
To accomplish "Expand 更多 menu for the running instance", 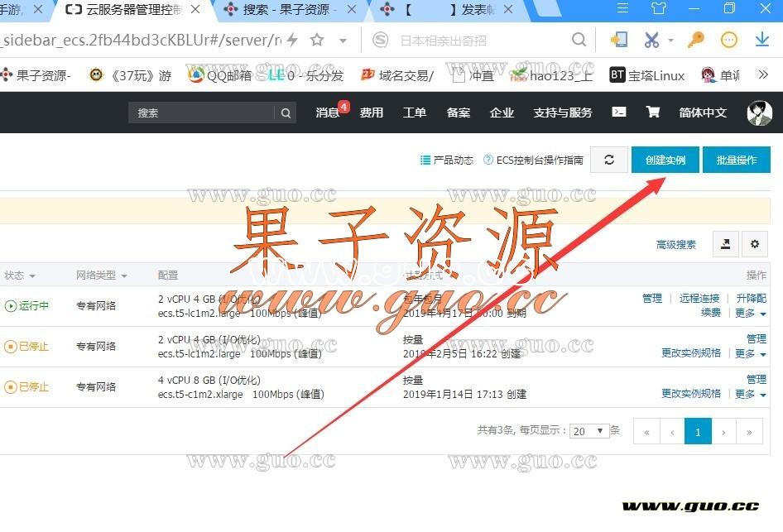I will (x=750, y=314).
